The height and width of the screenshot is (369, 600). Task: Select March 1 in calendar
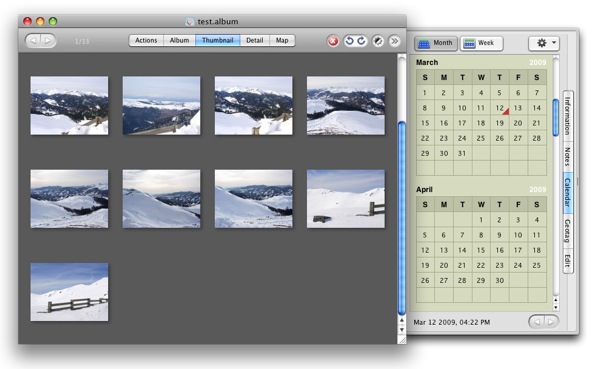(x=425, y=93)
